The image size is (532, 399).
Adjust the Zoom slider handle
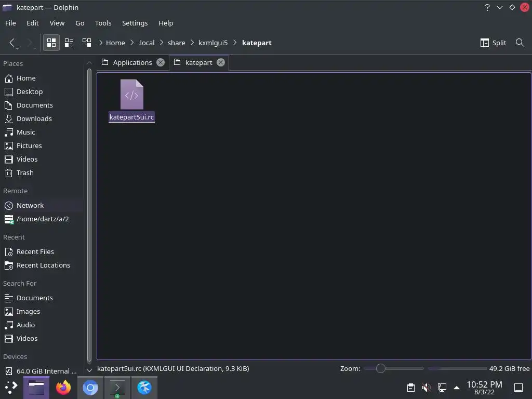point(381,368)
